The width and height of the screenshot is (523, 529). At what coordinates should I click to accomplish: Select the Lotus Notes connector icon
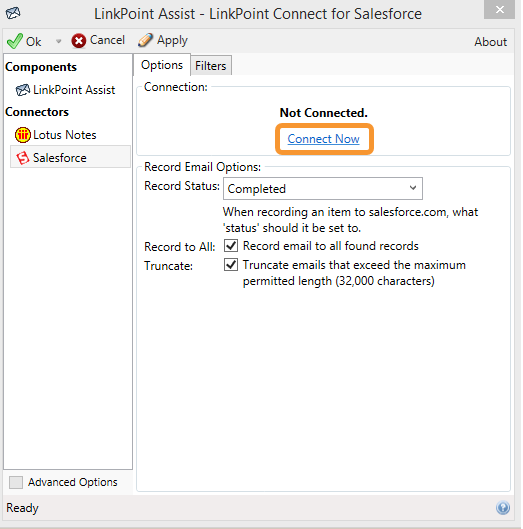[x=23, y=135]
